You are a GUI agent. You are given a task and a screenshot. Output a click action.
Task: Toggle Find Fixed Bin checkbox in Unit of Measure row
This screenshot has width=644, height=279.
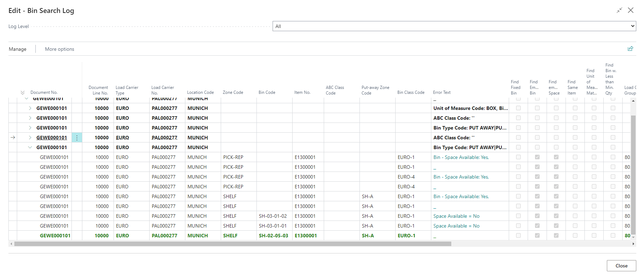pos(518,108)
